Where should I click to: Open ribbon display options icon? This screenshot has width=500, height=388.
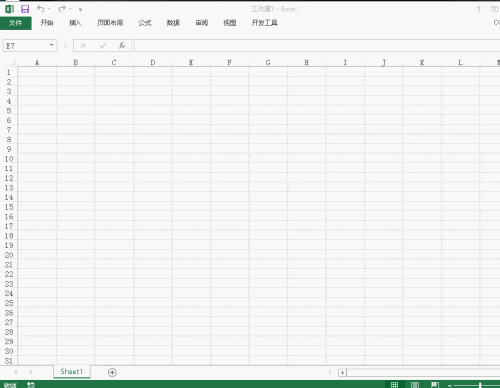pyautogui.click(x=495, y=9)
